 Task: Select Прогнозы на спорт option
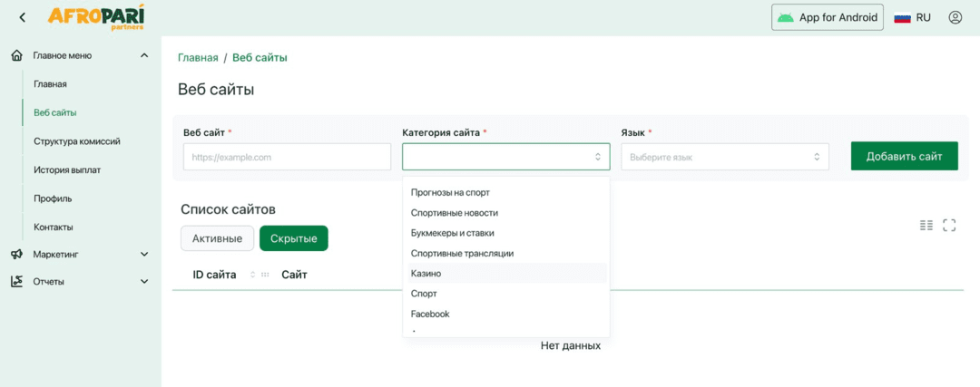pyautogui.click(x=505, y=192)
